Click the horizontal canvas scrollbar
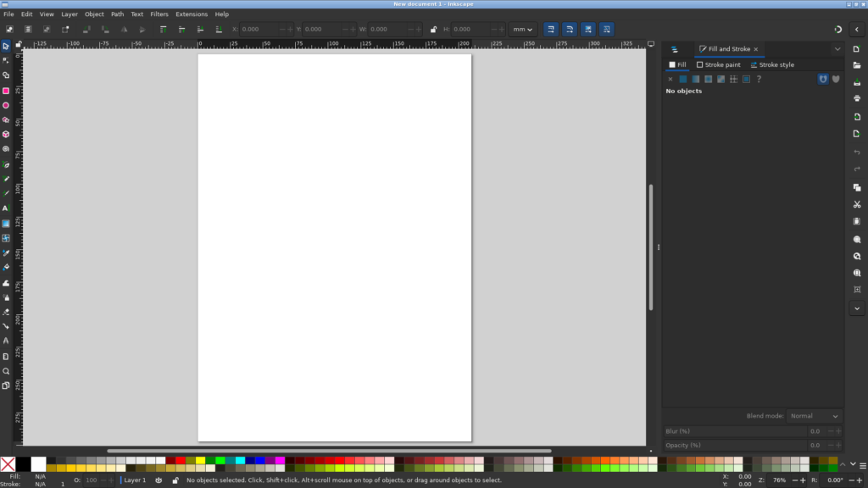 [x=330, y=451]
